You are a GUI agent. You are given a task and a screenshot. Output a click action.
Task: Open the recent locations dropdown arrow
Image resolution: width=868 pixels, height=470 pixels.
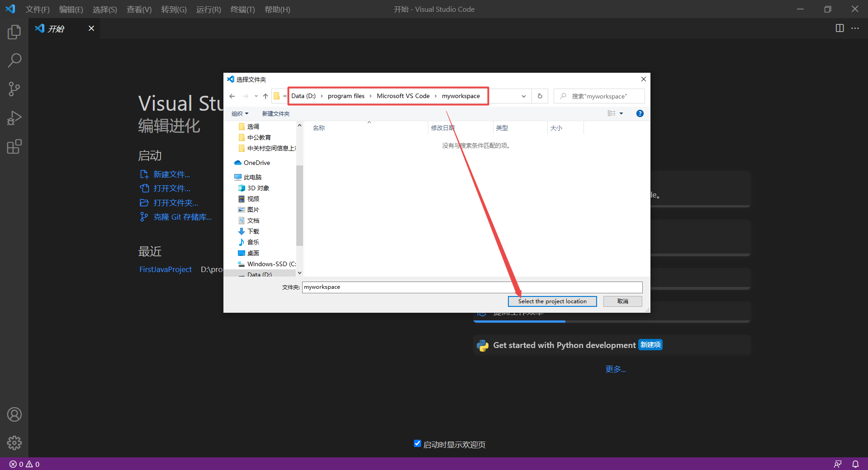click(x=256, y=96)
